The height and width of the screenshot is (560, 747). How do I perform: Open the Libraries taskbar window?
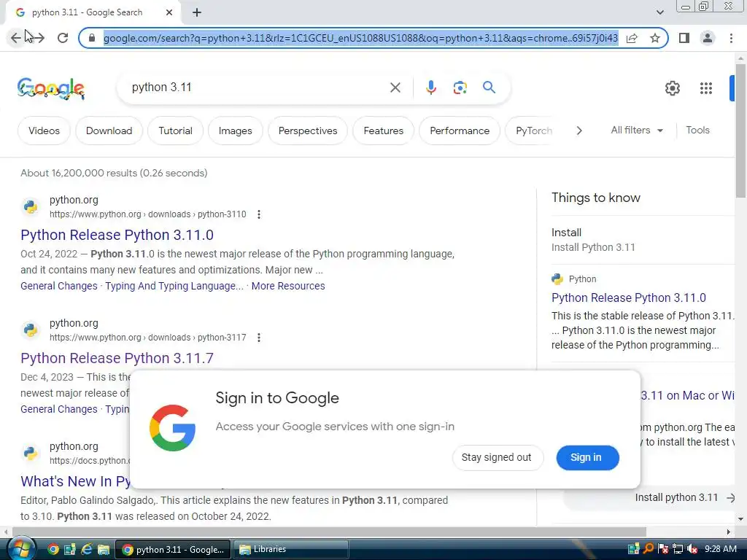pyautogui.click(x=290, y=550)
